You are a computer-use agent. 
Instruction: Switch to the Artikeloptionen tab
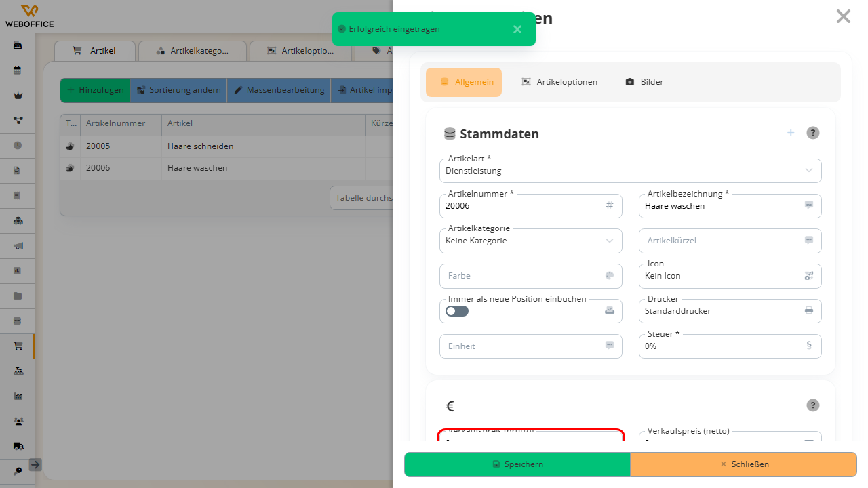[x=559, y=82]
